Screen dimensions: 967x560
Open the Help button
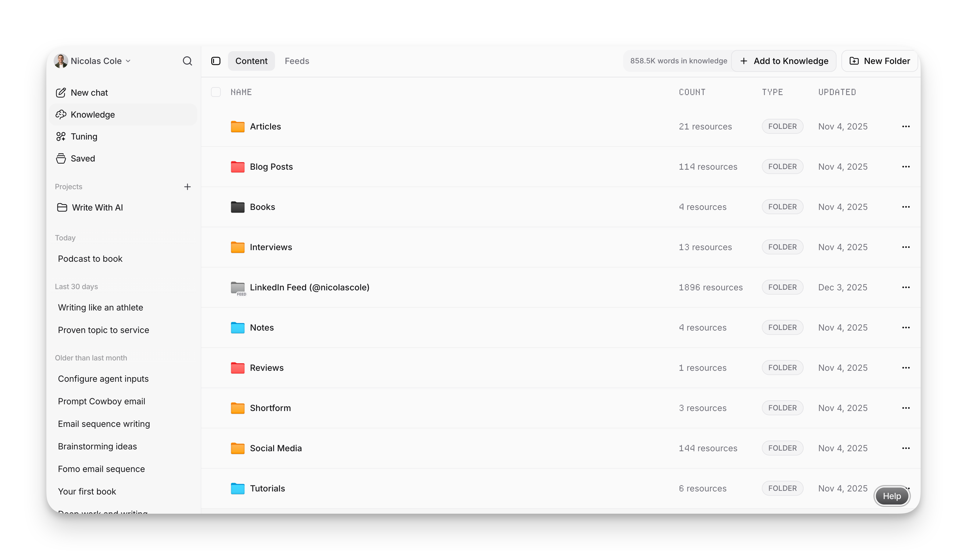[891, 496]
